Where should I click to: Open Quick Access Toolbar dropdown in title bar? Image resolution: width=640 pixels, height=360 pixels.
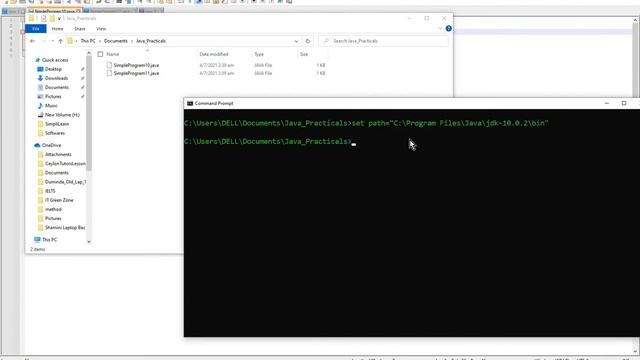tap(59, 18)
